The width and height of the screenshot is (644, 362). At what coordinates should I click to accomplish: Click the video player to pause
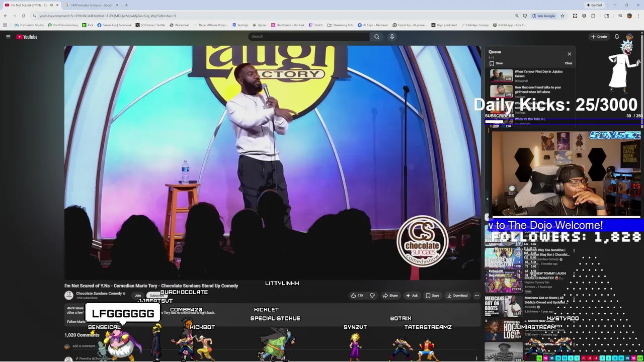272,162
